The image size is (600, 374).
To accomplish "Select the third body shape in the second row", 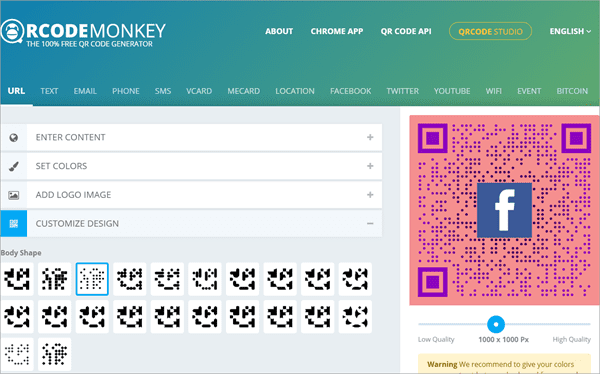I will 92,317.
